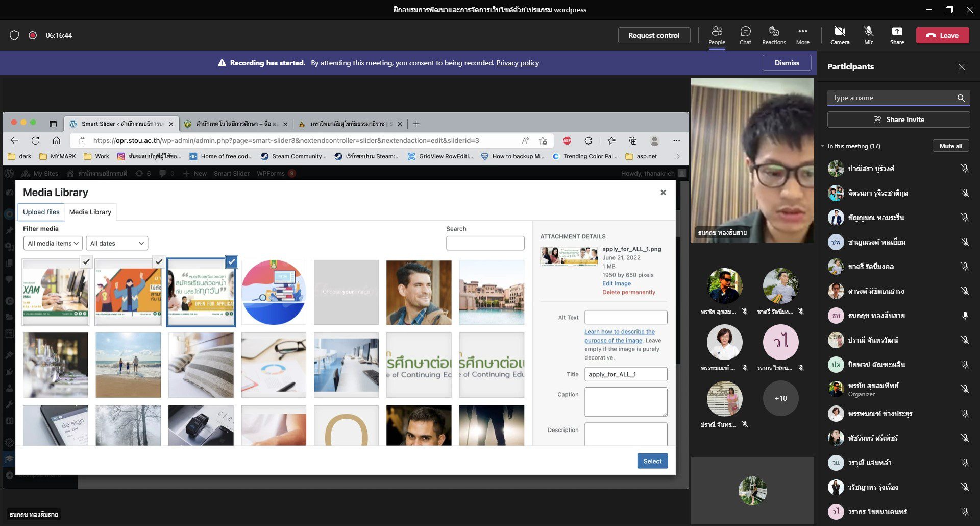Open the meeting Chat

coord(745,35)
